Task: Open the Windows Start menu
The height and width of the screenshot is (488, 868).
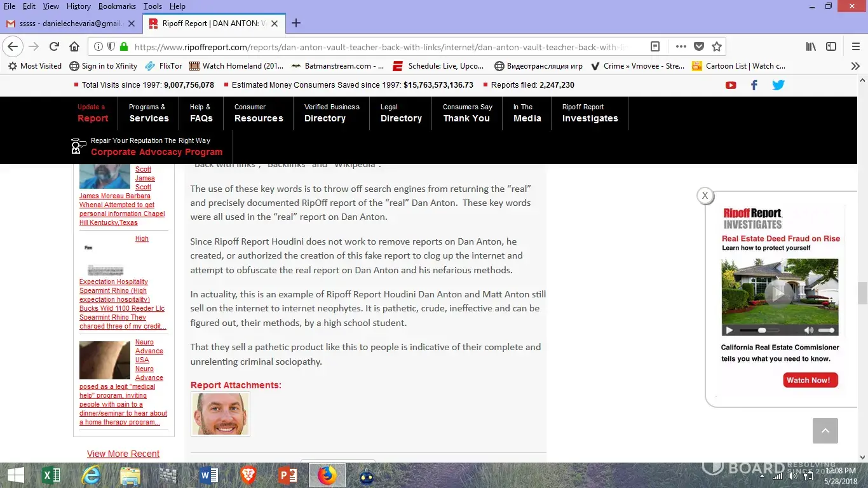Action: pyautogui.click(x=15, y=475)
